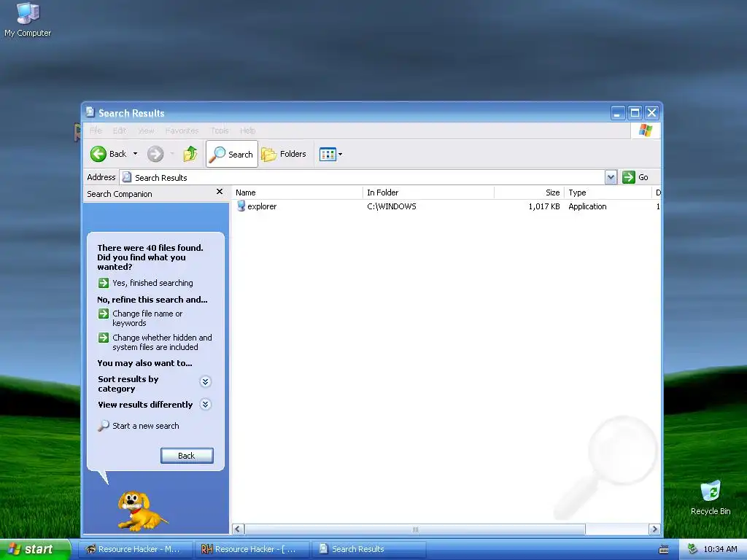
Task: Click C:\WINDOWS folder cell
Action: (392, 206)
